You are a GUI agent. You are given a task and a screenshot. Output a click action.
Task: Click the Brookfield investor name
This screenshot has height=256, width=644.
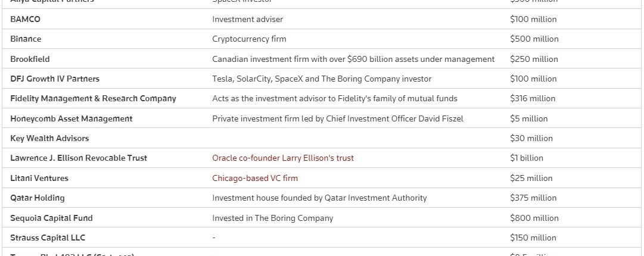tap(30, 59)
